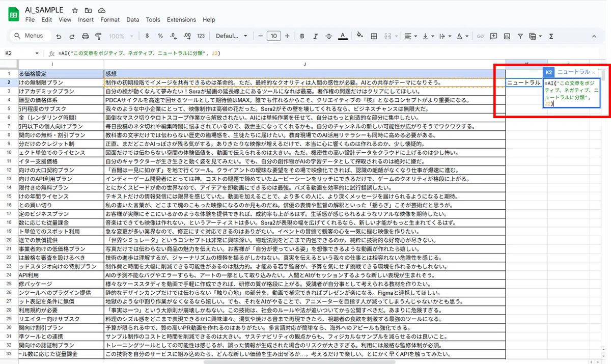611x364 pixels.
Task: Open the Help menu
Action: coord(209,20)
